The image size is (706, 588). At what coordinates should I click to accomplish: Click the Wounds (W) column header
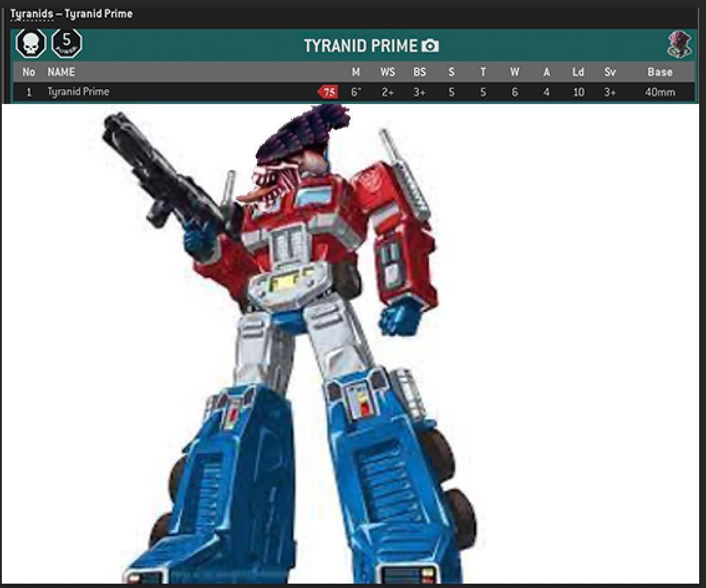click(x=514, y=72)
